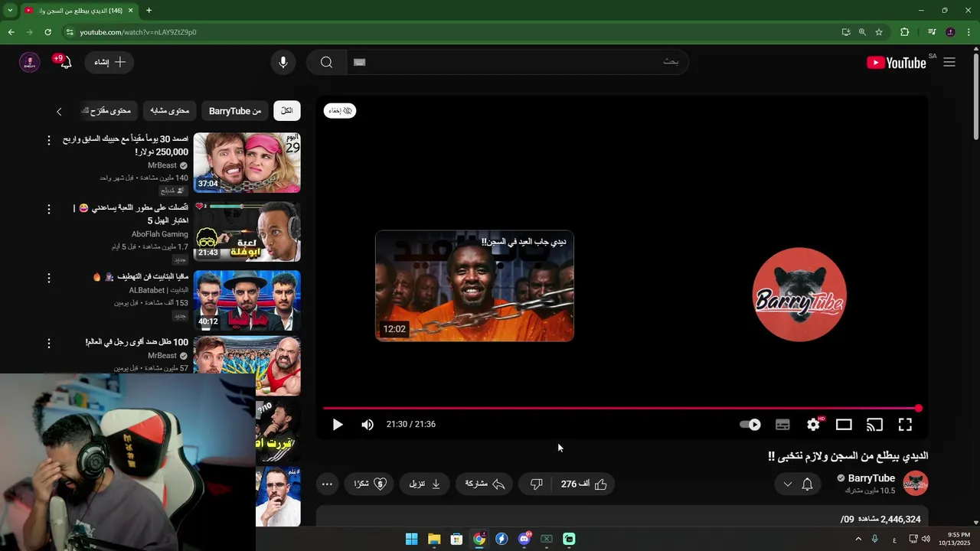Image resolution: width=980 pixels, height=551 pixels.
Task: Open File Explorer from the taskbar
Action: coord(434,539)
